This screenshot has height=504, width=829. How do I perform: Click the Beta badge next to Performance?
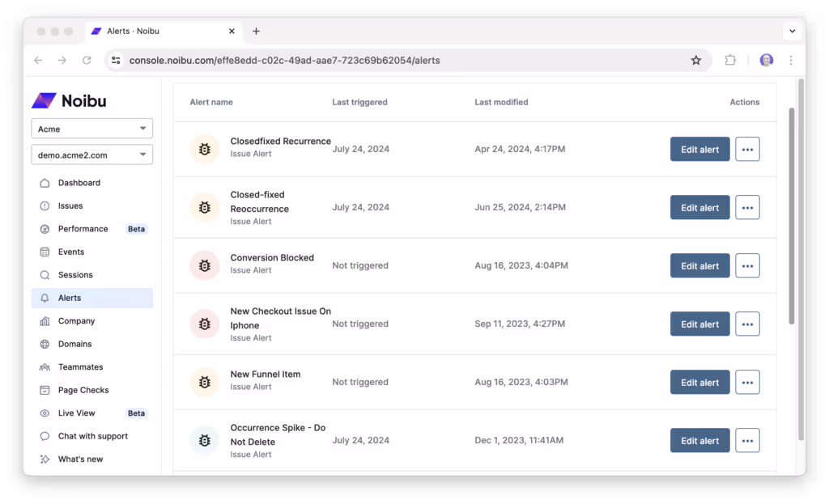click(136, 229)
